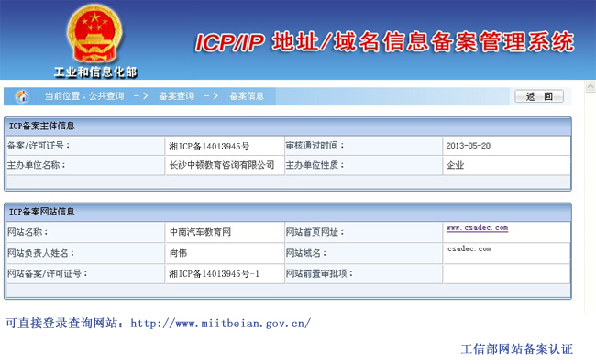This screenshot has height=364, width=596.
Task: Click the scrollbar up arrow
Action: pos(590,86)
